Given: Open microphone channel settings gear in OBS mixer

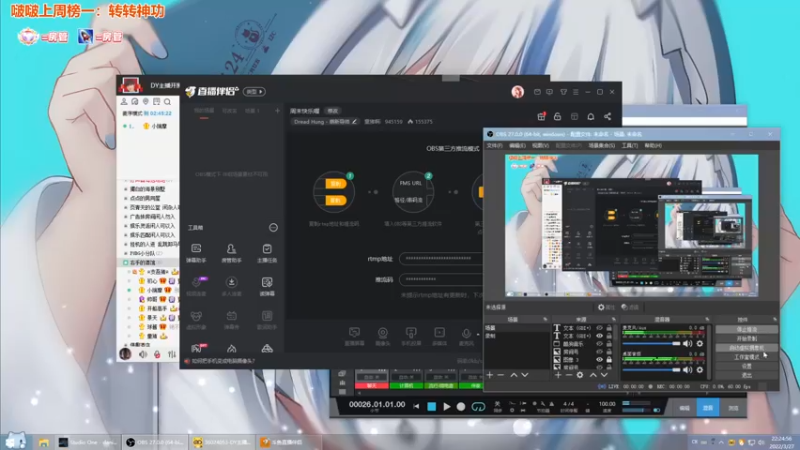Looking at the screenshot, I should click(x=700, y=343).
